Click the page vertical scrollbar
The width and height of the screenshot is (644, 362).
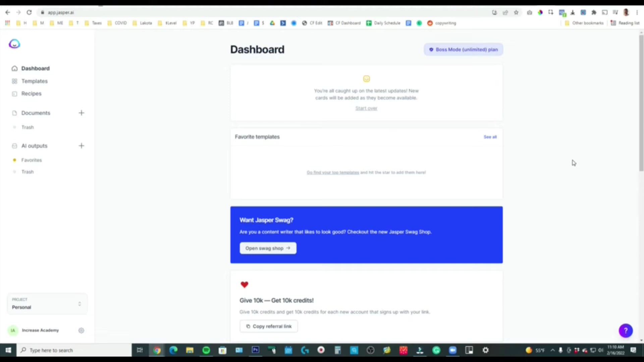pyautogui.click(x=641, y=103)
